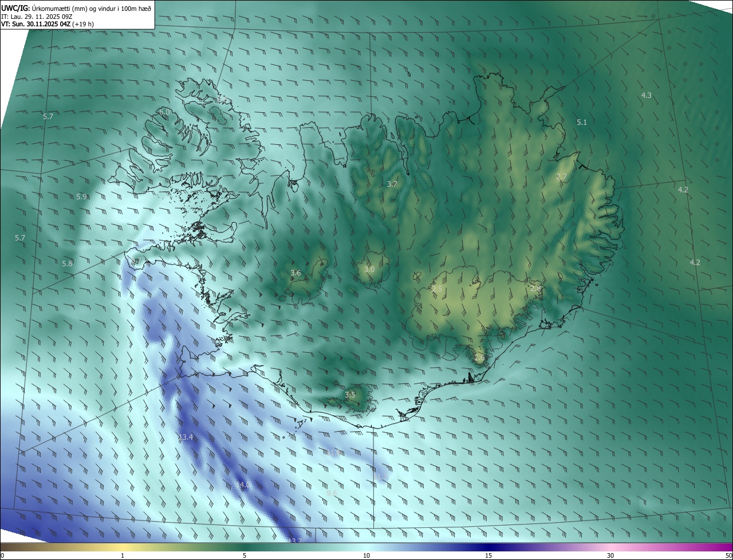
Task: Click the 5.9 value over the sea
Action: point(81,196)
